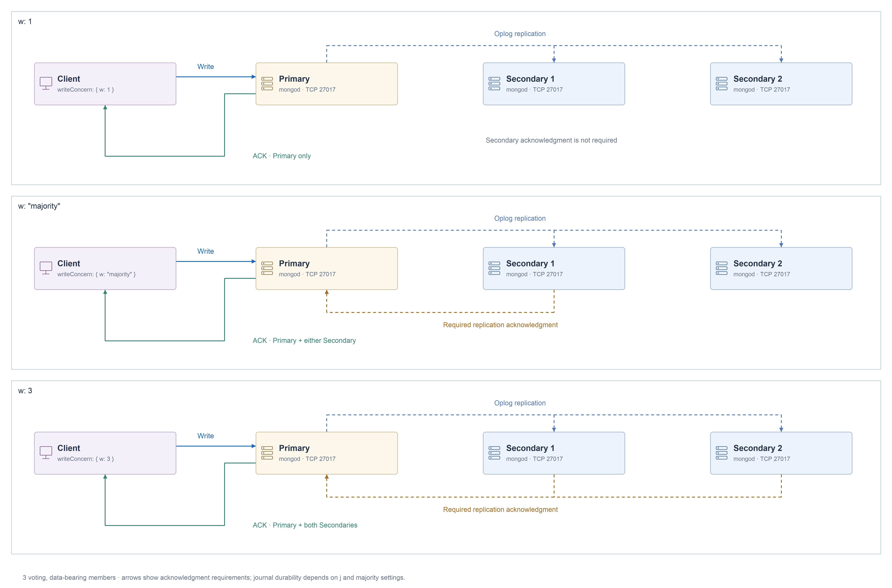Click the Primary server icon in the w: 3 panel

267,453
